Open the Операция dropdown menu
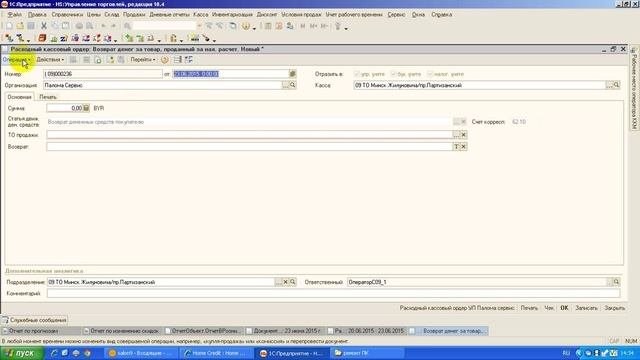Image resolution: width=640 pixels, height=360 pixels. [16, 60]
